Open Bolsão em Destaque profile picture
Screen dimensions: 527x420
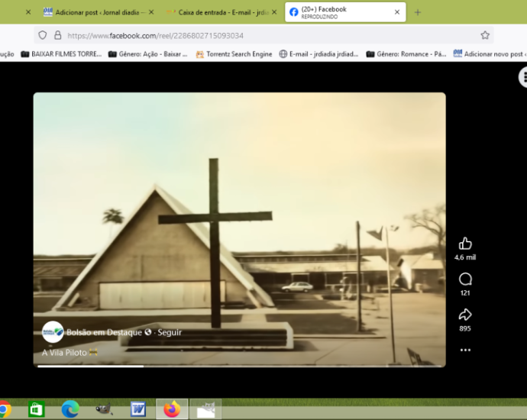53,332
